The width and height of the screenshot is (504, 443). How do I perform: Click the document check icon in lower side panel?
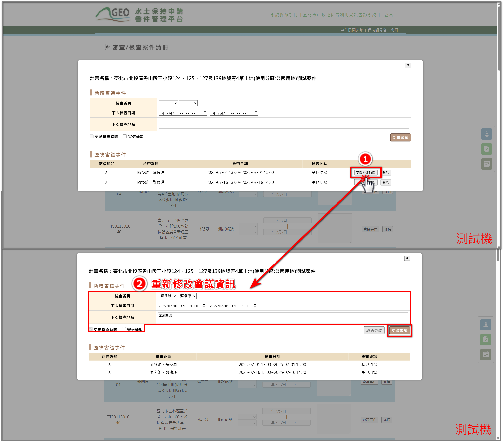click(x=485, y=340)
